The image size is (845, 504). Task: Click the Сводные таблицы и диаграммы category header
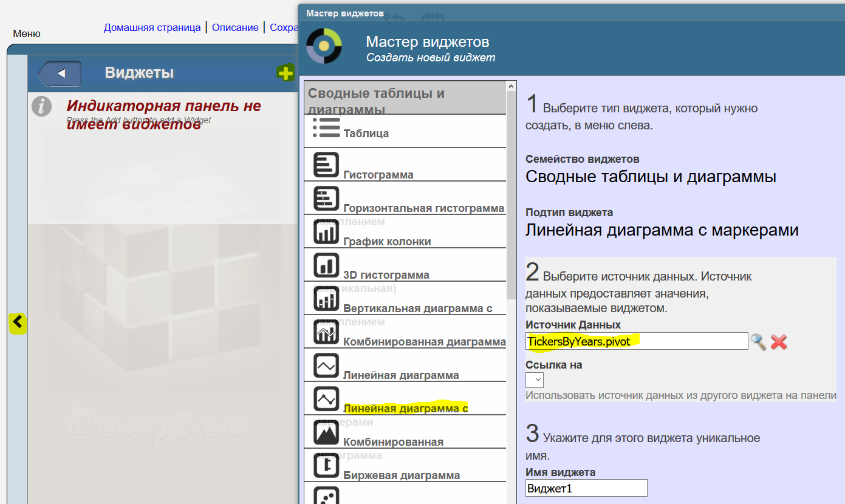[x=405, y=98]
